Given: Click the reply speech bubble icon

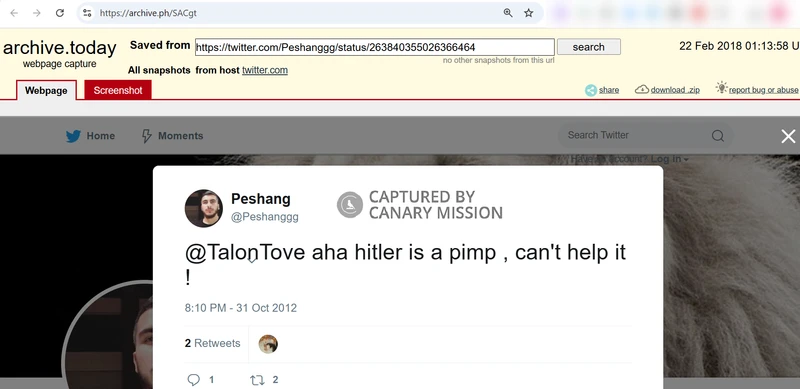Looking at the screenshot, I should coord(193,379).
